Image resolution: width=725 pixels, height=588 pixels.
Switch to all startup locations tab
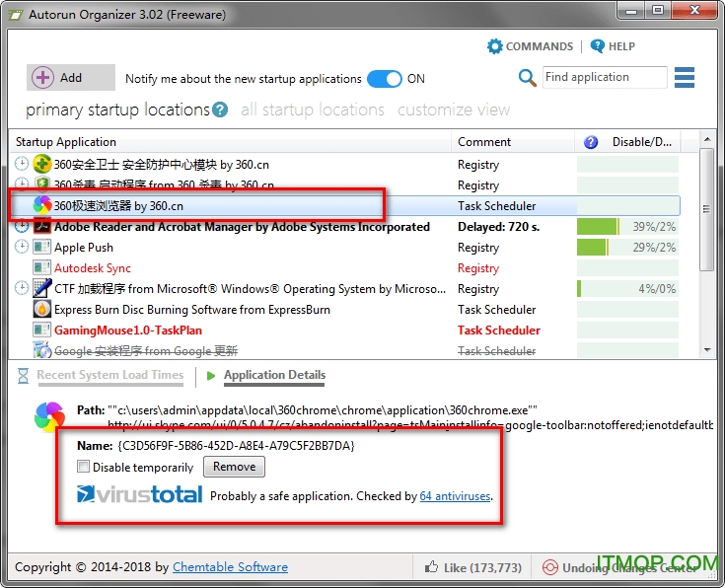tap(312, 110)
